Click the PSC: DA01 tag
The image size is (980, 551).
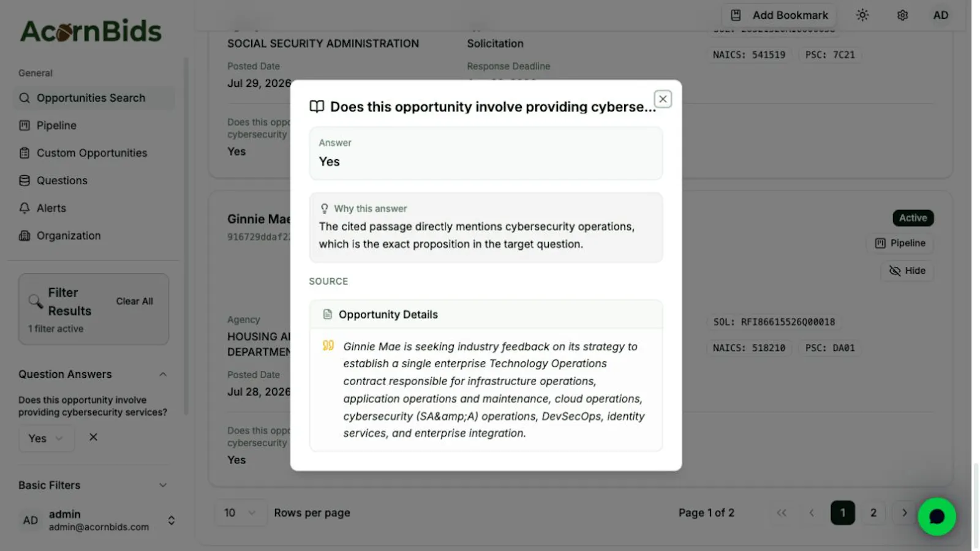click(829, 348)
